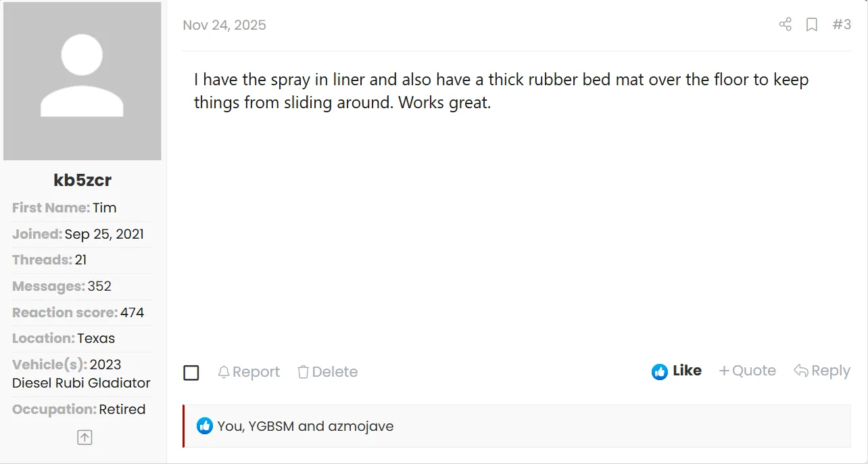
Task: Click kb5zcr's default avatar image
Action: pyautogui.click(x=82, y=81)
